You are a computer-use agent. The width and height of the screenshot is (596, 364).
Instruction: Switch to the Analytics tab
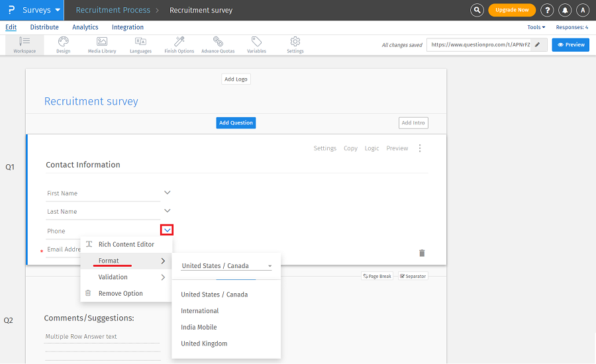click(85, 27)
